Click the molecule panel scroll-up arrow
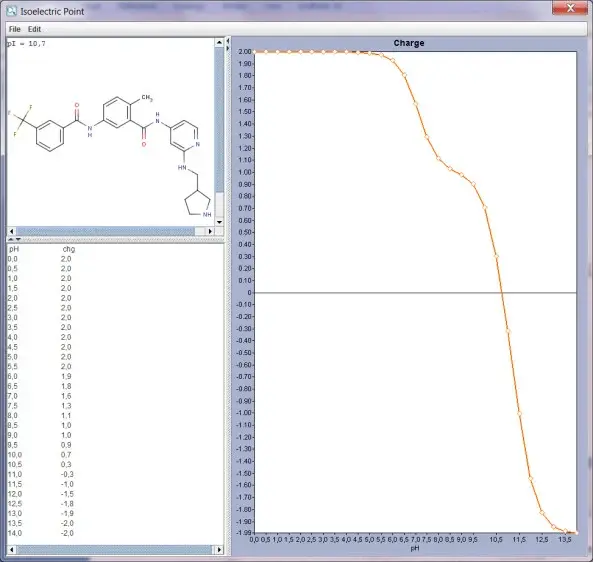 [219, 43]
